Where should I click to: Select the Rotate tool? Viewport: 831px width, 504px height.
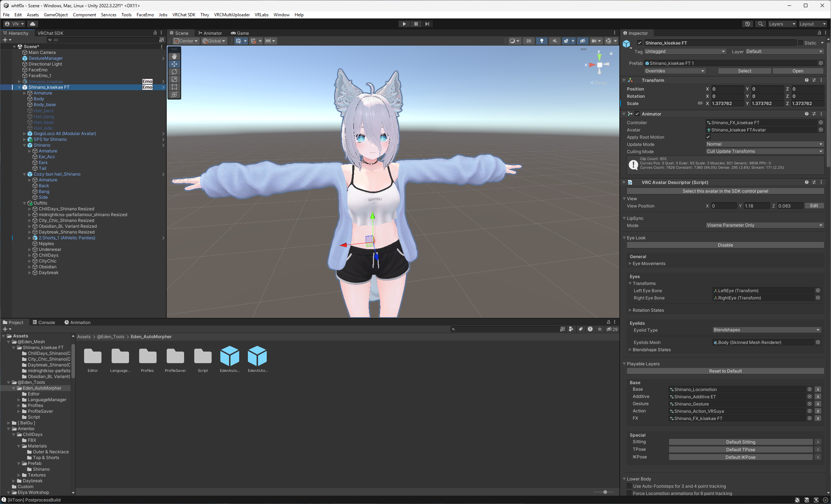pos(174,72)
